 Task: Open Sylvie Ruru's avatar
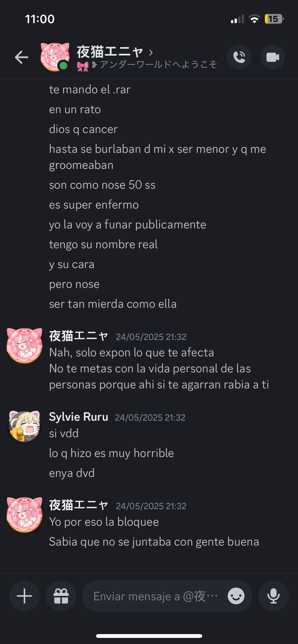[x=24, y=426]
